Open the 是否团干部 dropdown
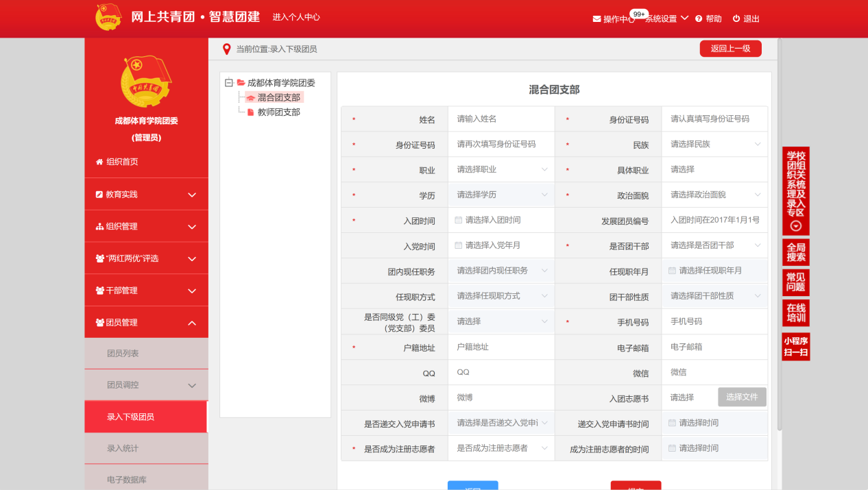 click(x=714, y=245)
